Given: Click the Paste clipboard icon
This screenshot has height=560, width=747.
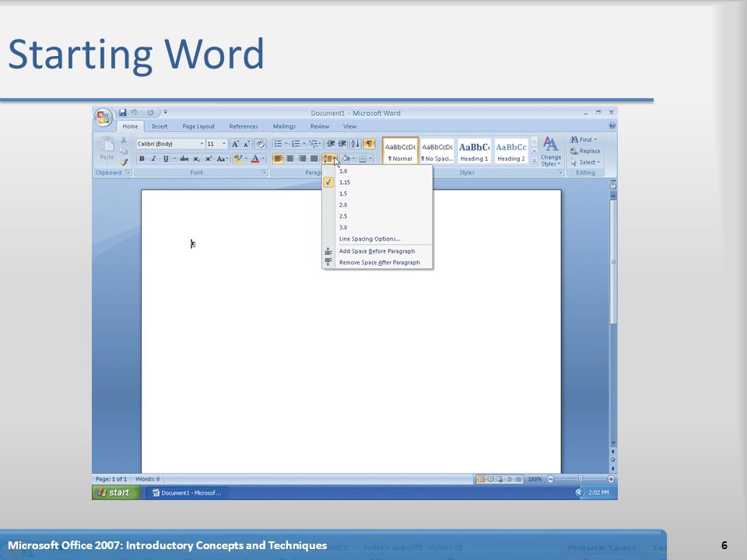Looking at the screenshot, I should coord(107,145).
